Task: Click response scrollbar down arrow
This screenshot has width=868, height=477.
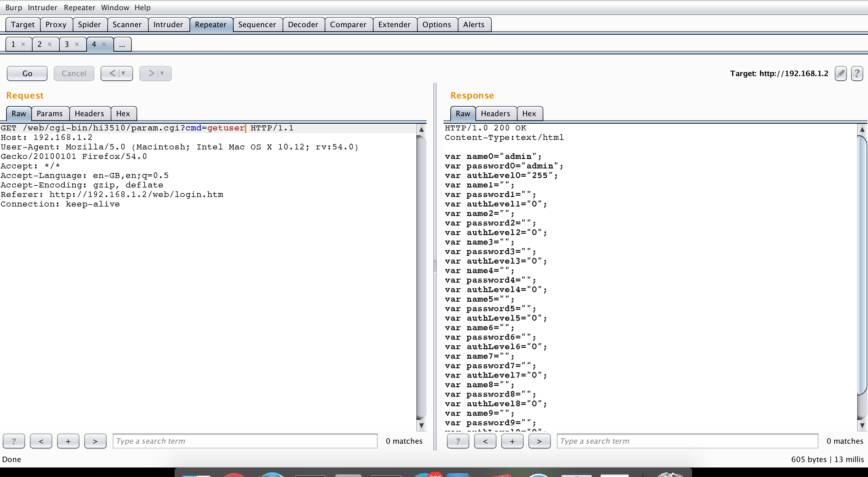Action: (x=862, y=425)
